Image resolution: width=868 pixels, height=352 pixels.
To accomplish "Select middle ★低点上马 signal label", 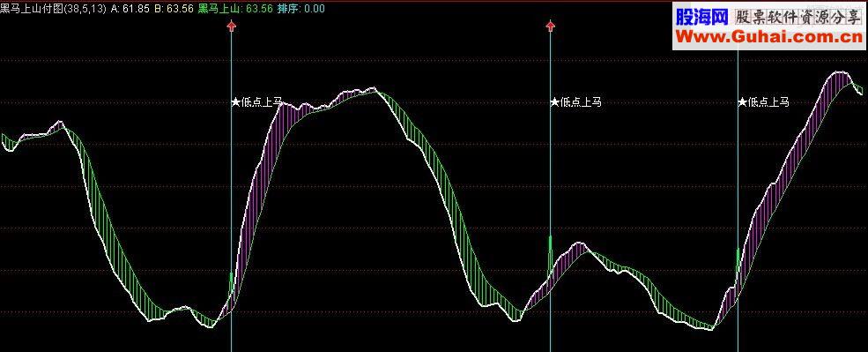I will point(575,102).
